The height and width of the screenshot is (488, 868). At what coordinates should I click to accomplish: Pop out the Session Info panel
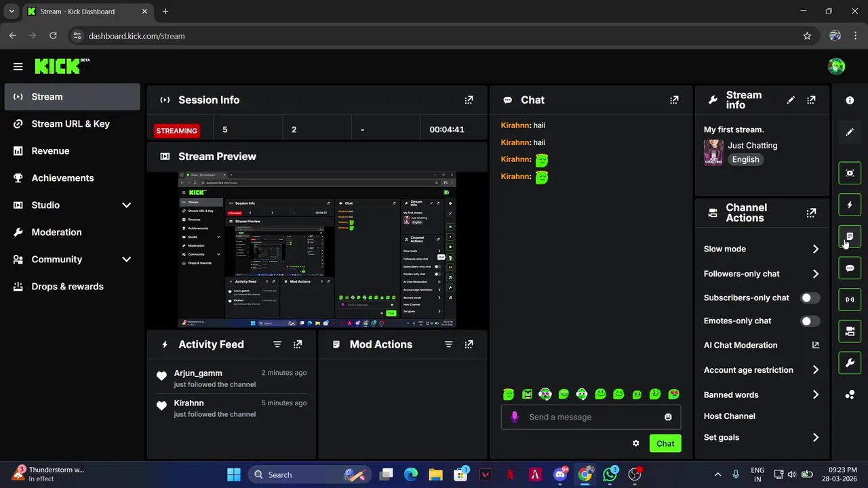click(469, 100)
